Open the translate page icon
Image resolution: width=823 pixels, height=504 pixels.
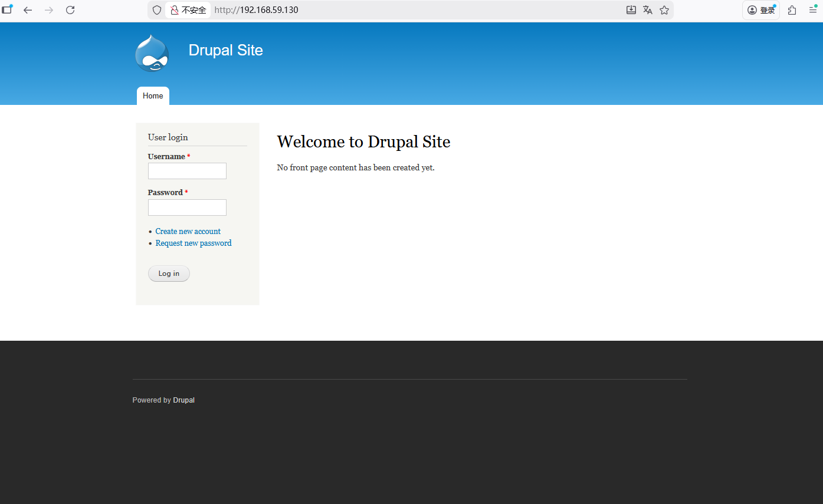[648, 10]
